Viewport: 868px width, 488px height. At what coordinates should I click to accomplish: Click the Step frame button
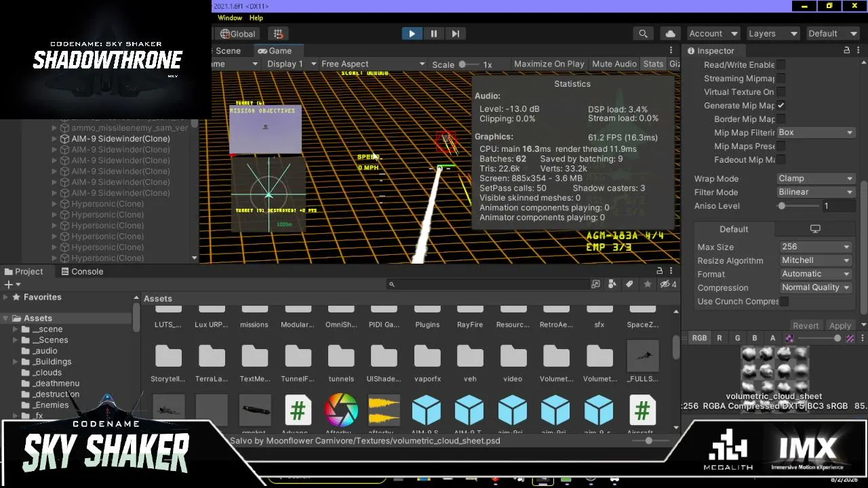click(x=456, y=33)
